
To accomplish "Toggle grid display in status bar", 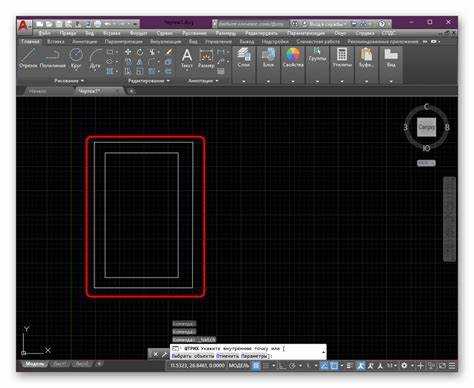I will (x=256, y=366).
